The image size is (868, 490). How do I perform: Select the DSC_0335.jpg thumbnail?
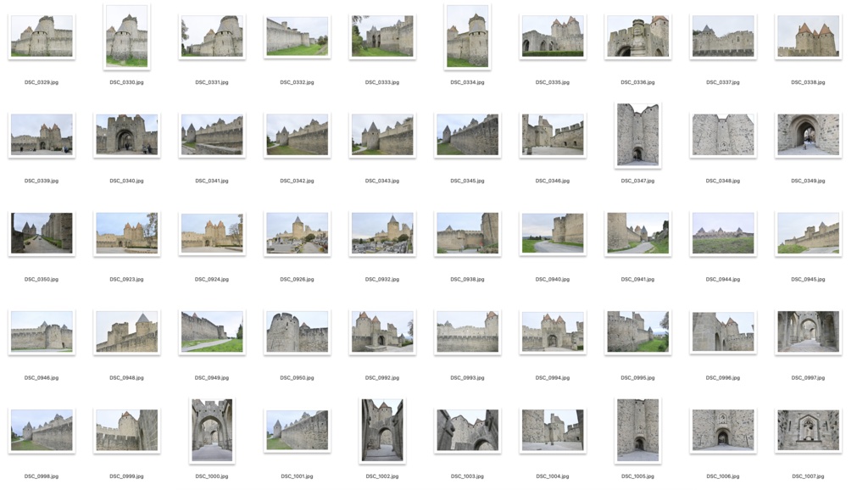click(553, 36)
